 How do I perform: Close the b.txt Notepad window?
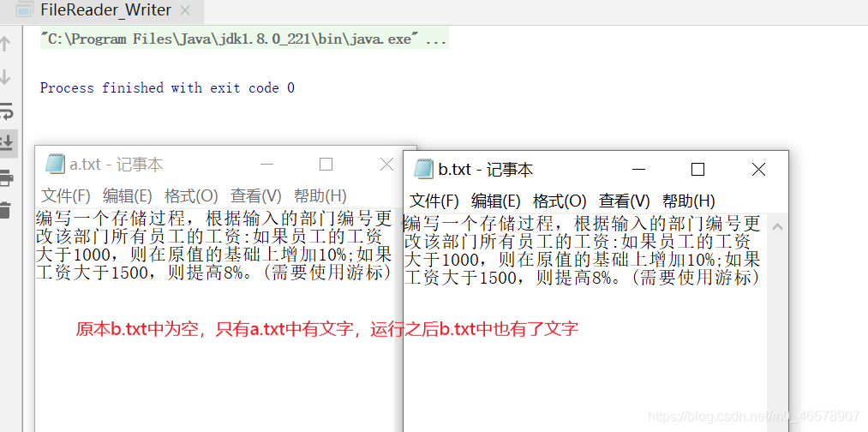(758, 170)
